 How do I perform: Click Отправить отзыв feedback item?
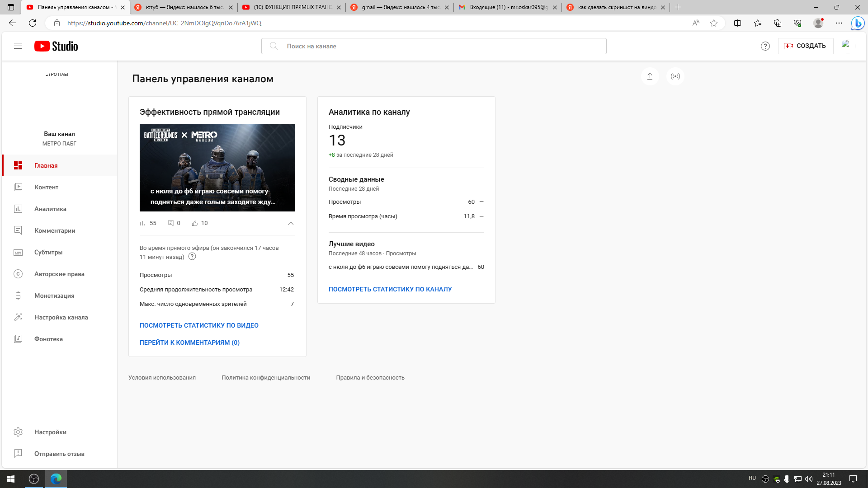(x=60, y=454)
